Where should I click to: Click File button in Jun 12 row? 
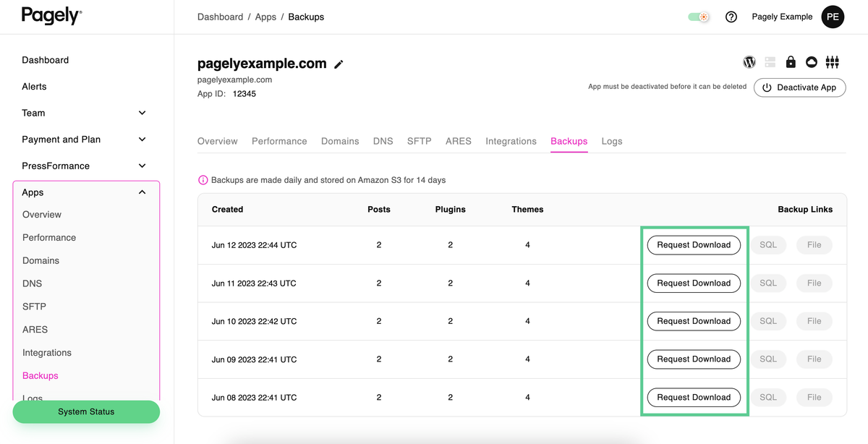point(814,245)
